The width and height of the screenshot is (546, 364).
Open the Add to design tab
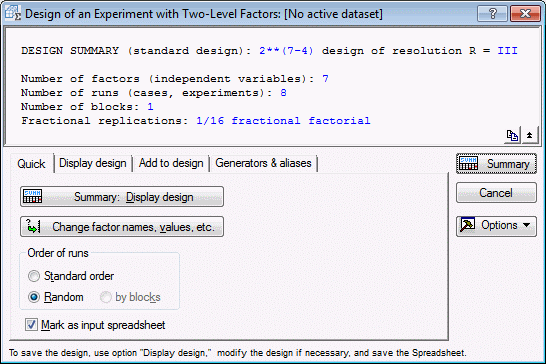[x=171, y=163]
